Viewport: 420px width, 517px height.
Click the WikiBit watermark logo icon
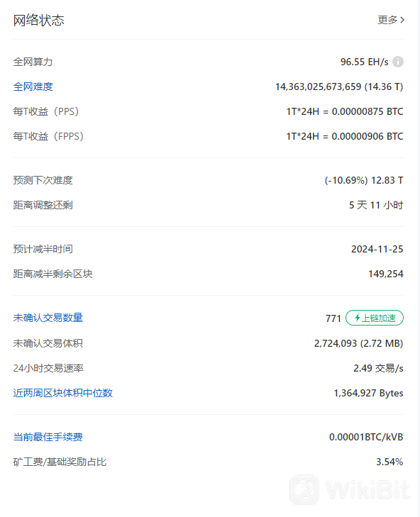[304, 489]
